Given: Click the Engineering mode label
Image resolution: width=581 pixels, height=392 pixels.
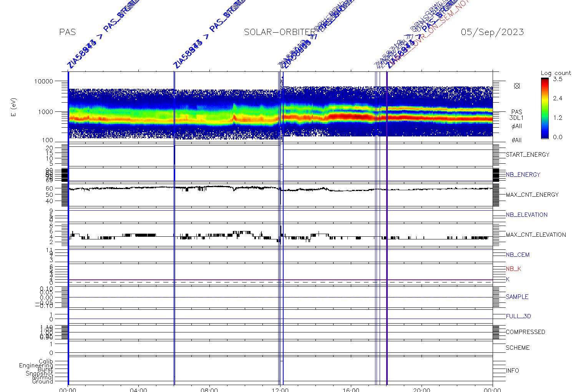Looking at the screenshot, I should pos(36,365).
